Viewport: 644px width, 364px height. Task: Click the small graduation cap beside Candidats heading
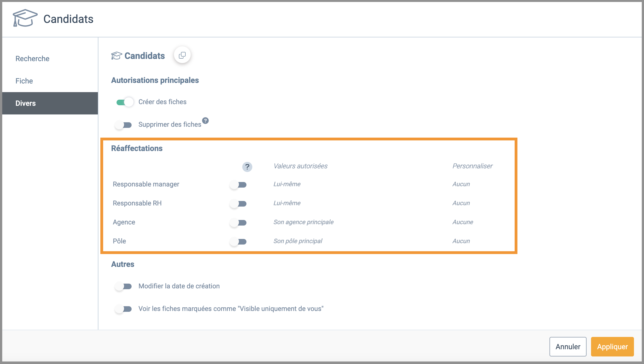(x=117, y=56)
